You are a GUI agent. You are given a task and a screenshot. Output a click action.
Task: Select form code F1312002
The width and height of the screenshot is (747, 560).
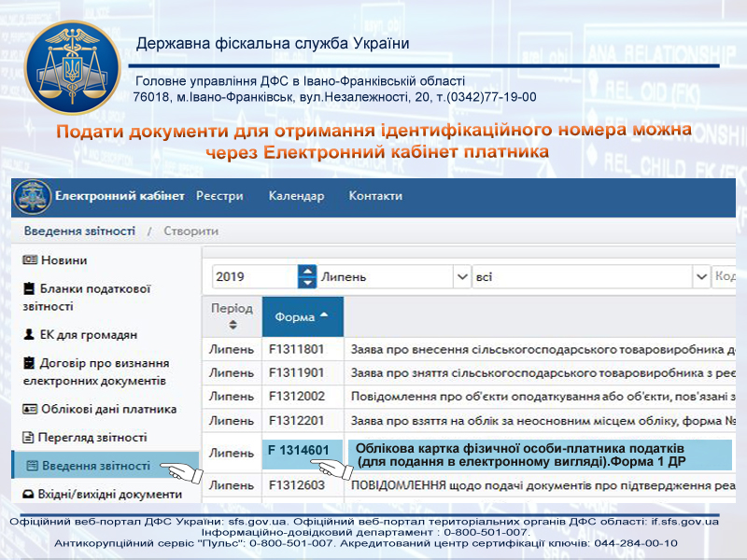coord(296,396)
